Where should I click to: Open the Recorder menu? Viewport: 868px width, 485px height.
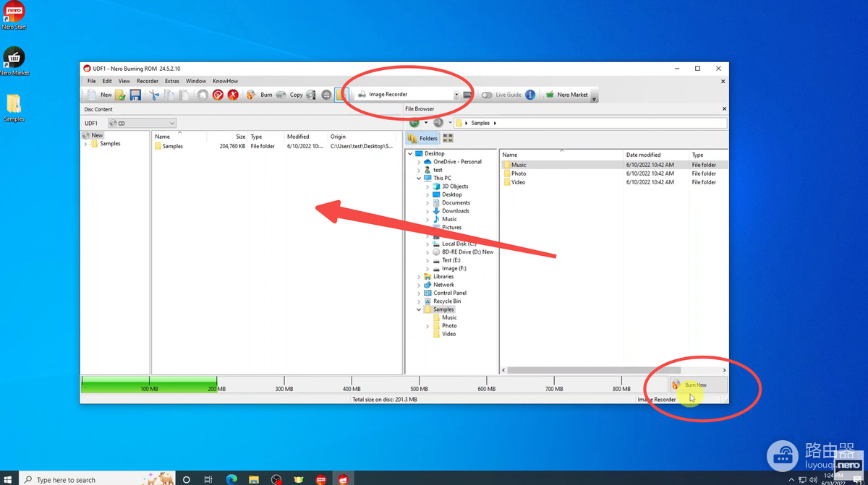coord(148,81)
